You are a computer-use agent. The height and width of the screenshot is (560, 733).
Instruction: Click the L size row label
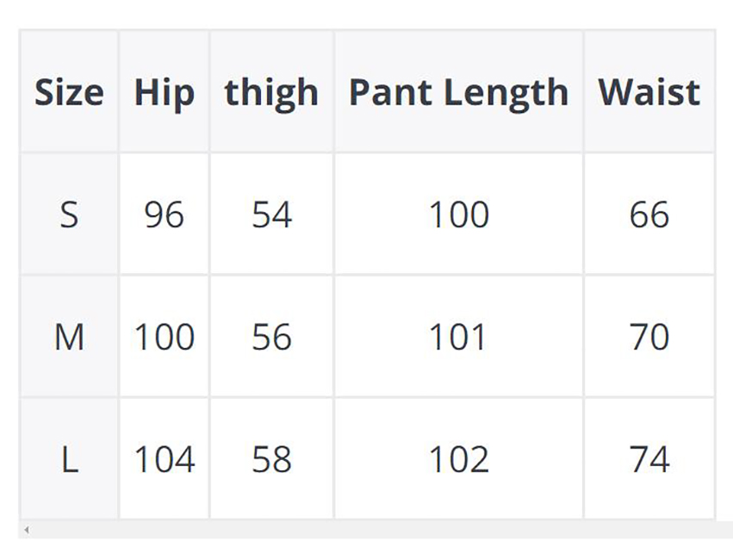point(69,459)
